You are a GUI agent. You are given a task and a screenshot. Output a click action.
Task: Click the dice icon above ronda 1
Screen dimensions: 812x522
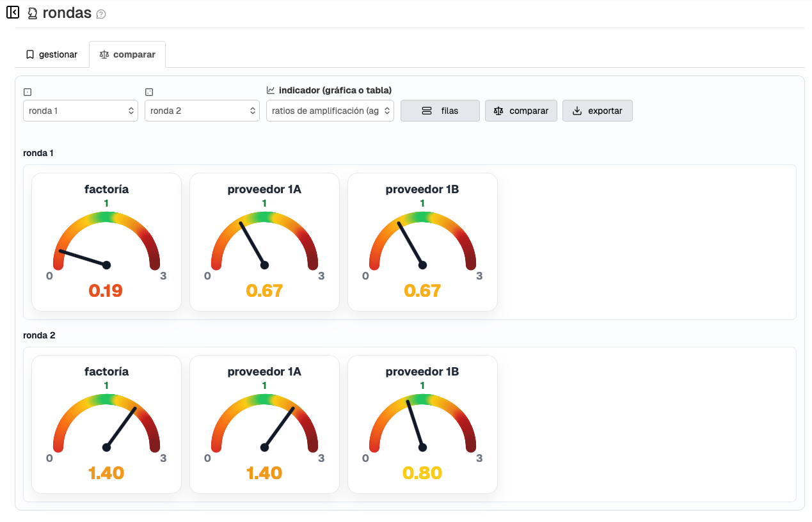click(x=28, y=92)
